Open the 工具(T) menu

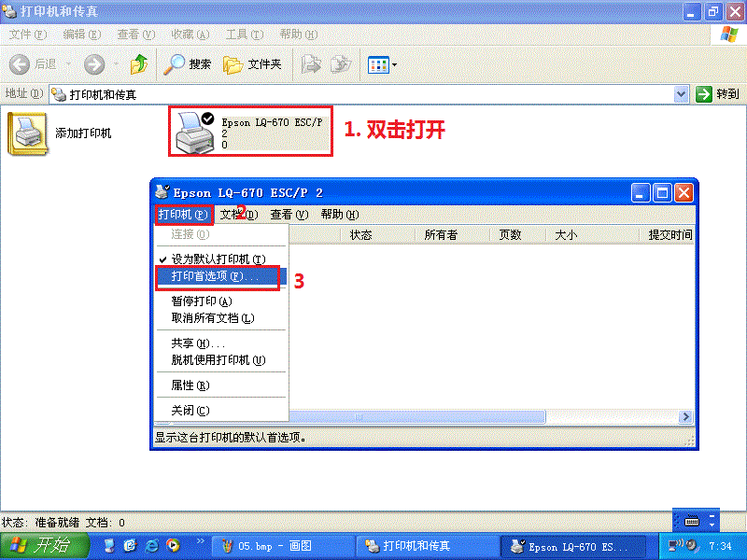point(245,35)
